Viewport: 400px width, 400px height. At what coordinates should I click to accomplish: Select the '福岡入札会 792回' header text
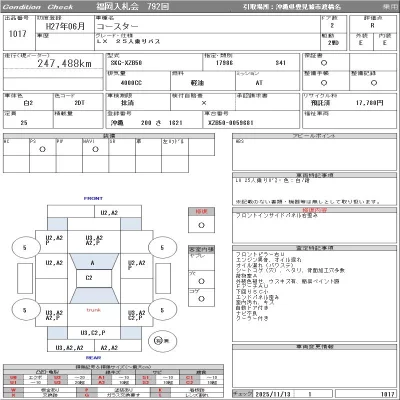point(133,6)
